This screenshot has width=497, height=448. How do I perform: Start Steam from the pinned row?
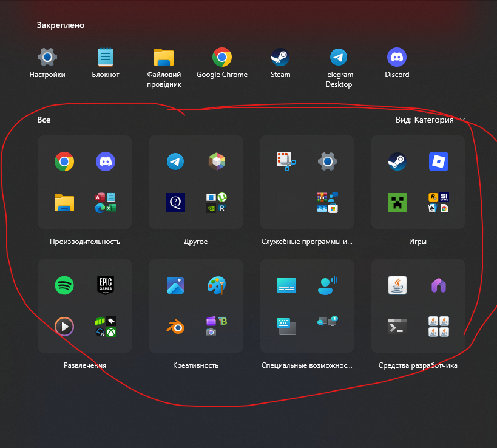click(x=280, y=63)
